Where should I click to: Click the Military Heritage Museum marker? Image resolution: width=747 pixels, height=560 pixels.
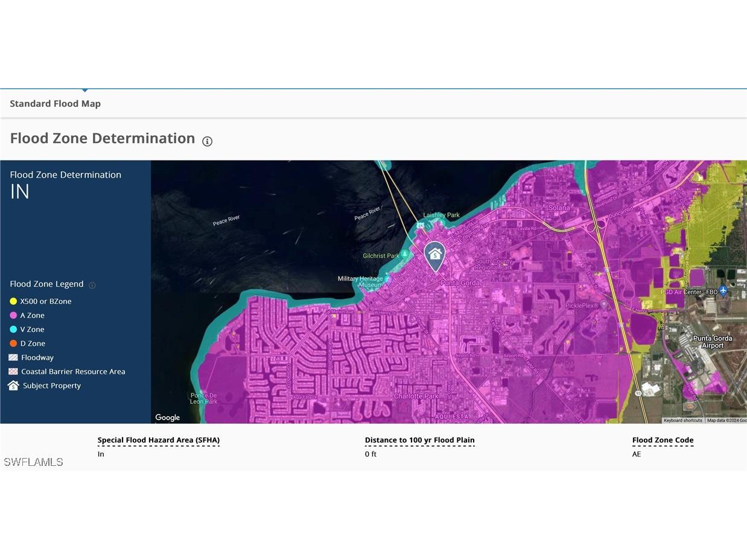387,280
